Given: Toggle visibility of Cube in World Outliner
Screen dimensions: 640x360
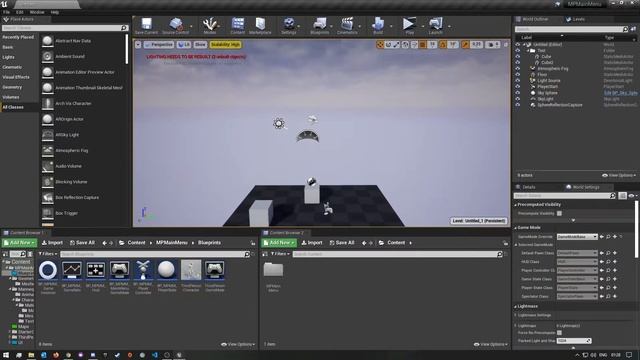Looking at the screenshot, I should pos(518,56).
